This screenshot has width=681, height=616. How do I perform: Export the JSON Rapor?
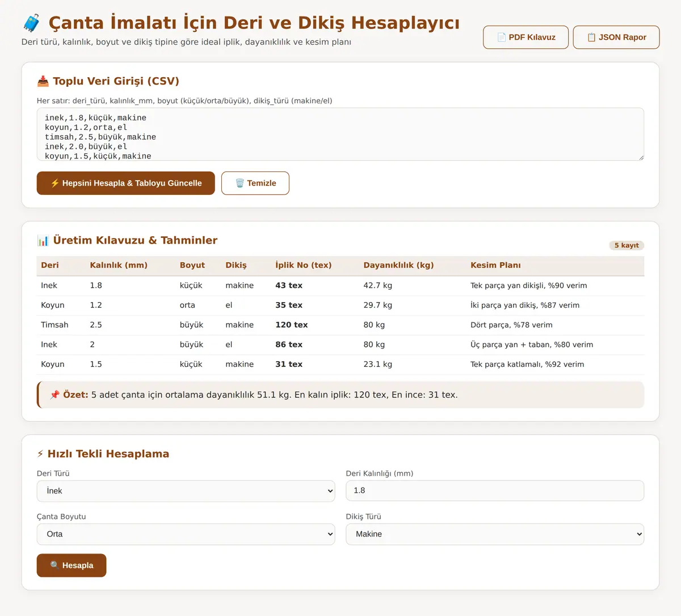pos(616,37)
